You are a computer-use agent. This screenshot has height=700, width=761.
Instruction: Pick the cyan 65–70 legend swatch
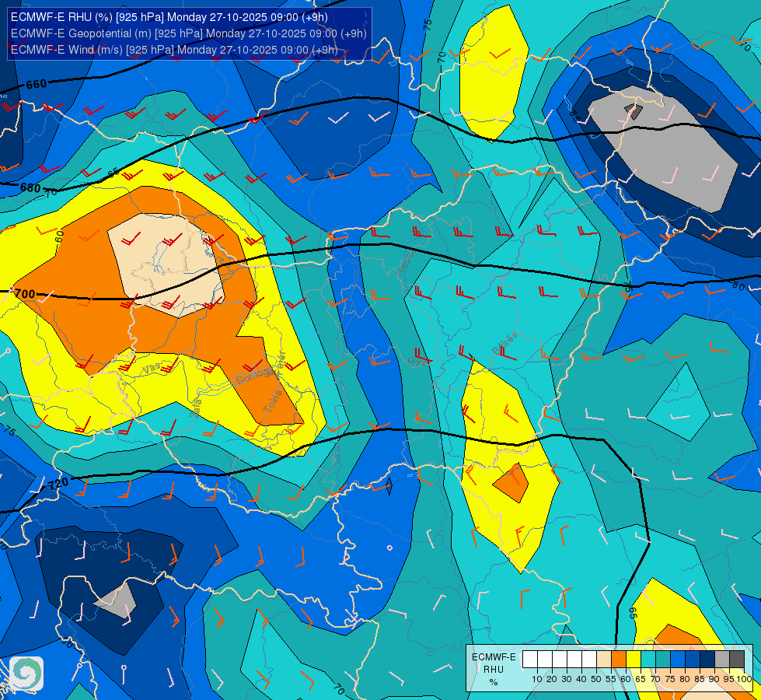coord(648,659)
